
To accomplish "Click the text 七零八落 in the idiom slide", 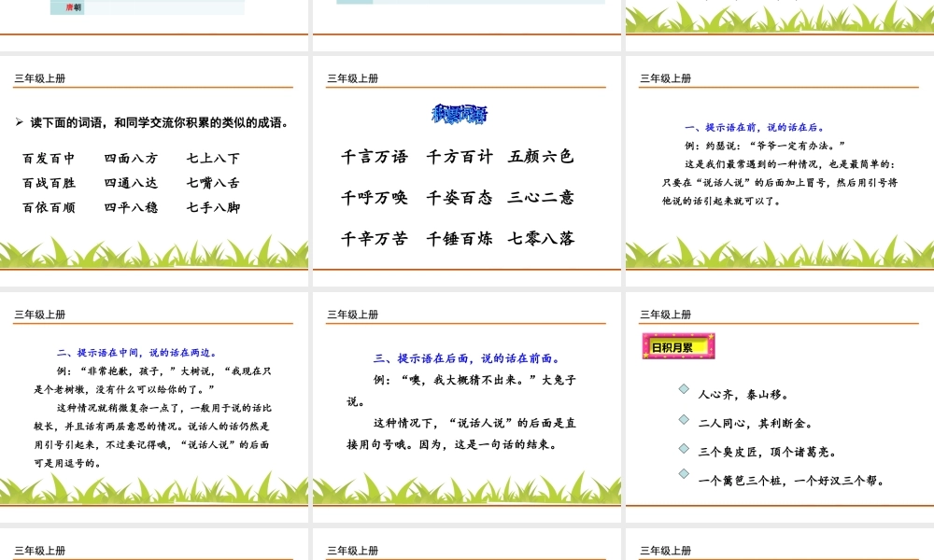I will (x=542, y=239).
